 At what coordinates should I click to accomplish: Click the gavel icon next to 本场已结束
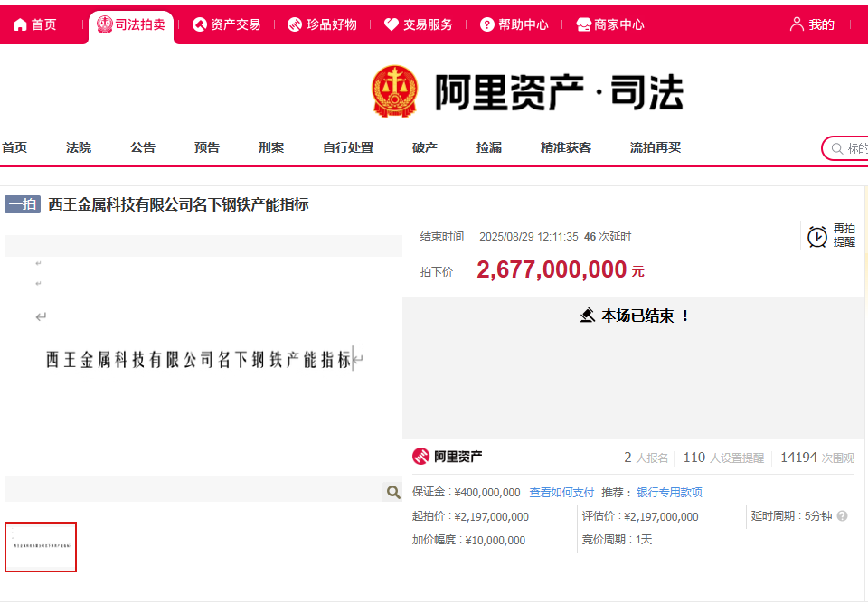[x=588, y=316]
